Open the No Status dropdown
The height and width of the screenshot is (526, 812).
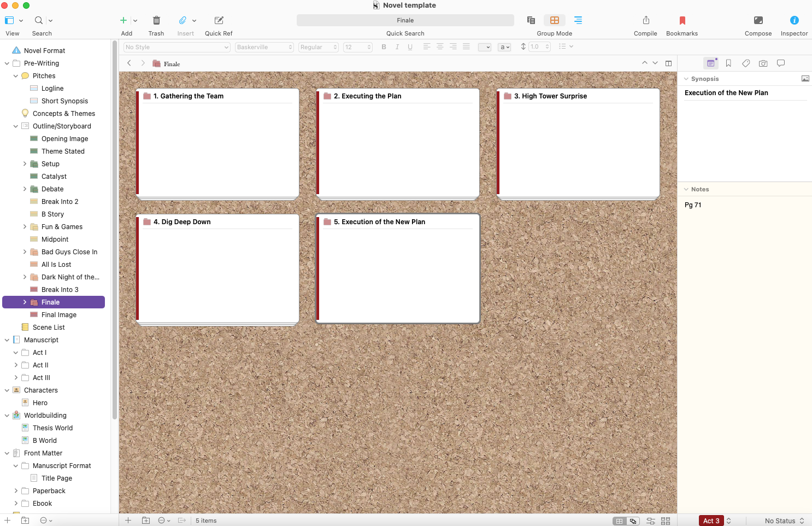(x=785, y=521)
